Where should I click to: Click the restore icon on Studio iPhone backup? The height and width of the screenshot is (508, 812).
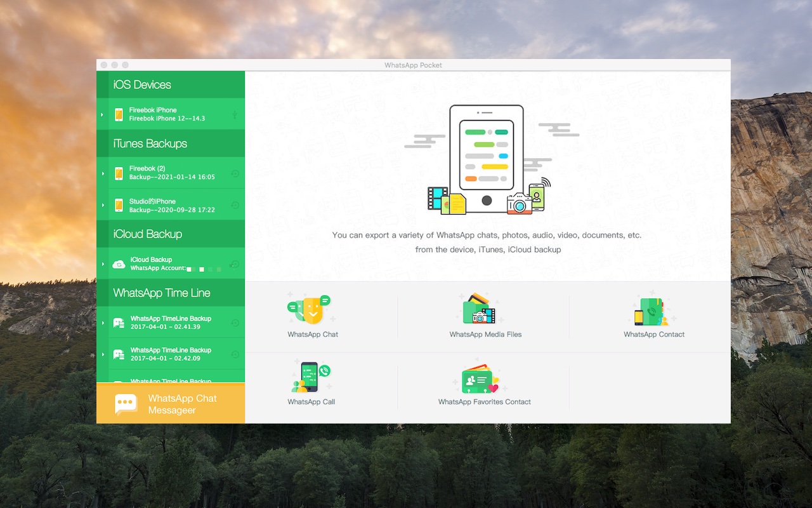(235, 205)
